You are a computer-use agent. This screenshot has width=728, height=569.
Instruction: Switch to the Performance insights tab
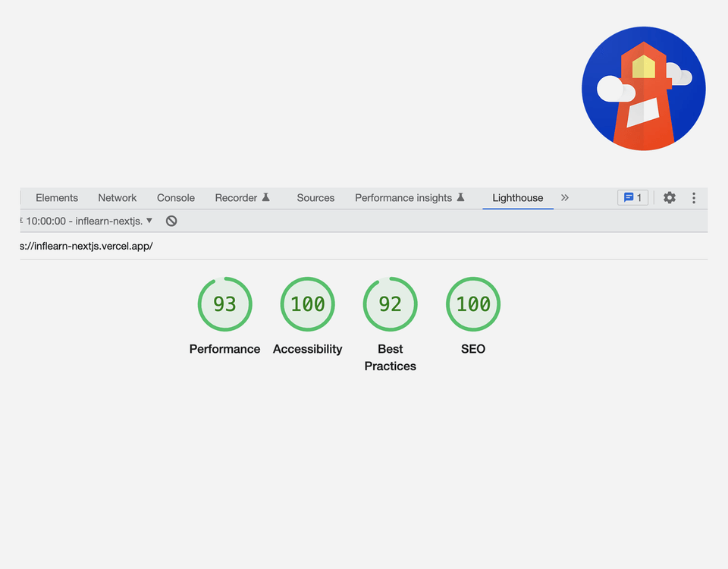[409, 198]
